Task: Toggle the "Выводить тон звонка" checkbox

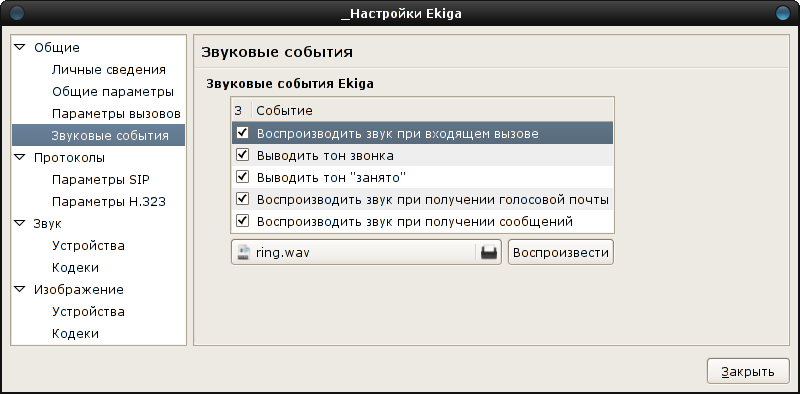Action: click(x=242, y=155)
